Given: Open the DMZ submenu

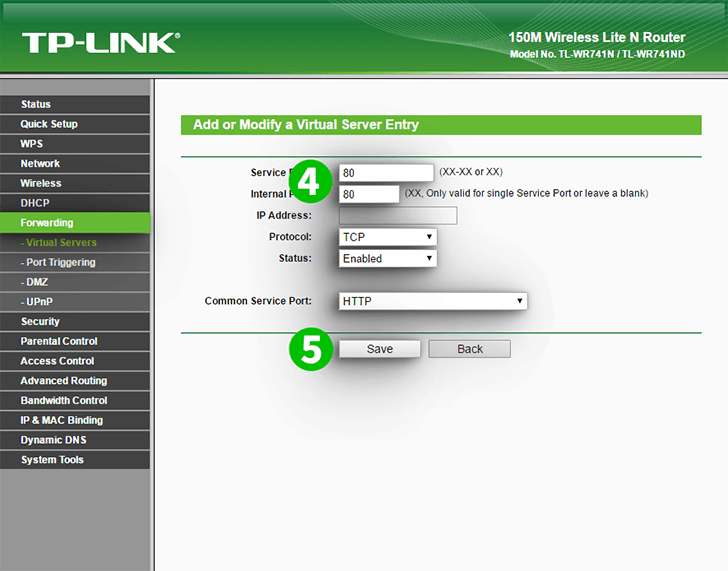Looking at the screenshot, I should 75,282.
